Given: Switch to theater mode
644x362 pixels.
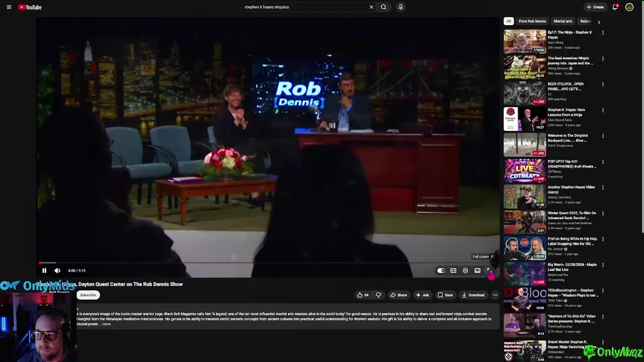Looking at the screenshot, I should 477,270.
